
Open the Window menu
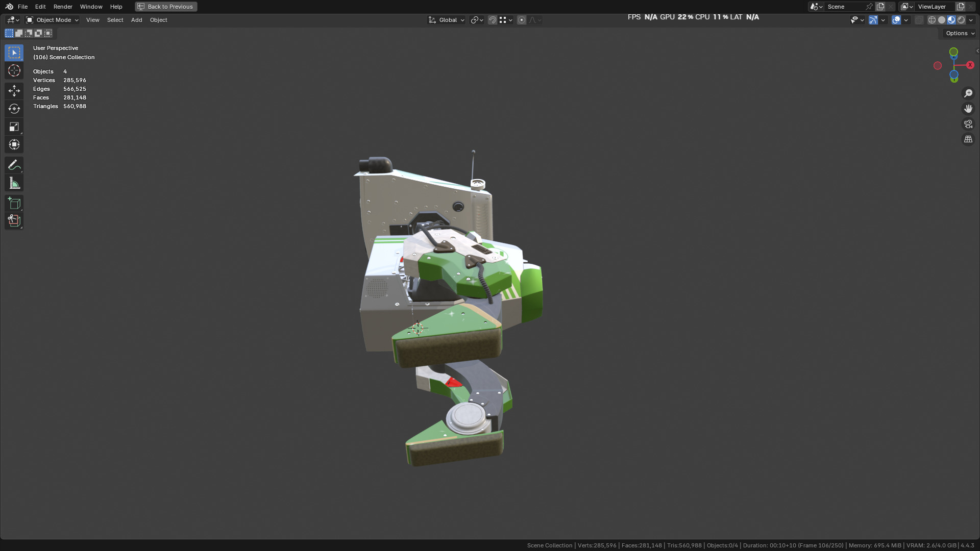pyautogui.click(x=91, y=7)
